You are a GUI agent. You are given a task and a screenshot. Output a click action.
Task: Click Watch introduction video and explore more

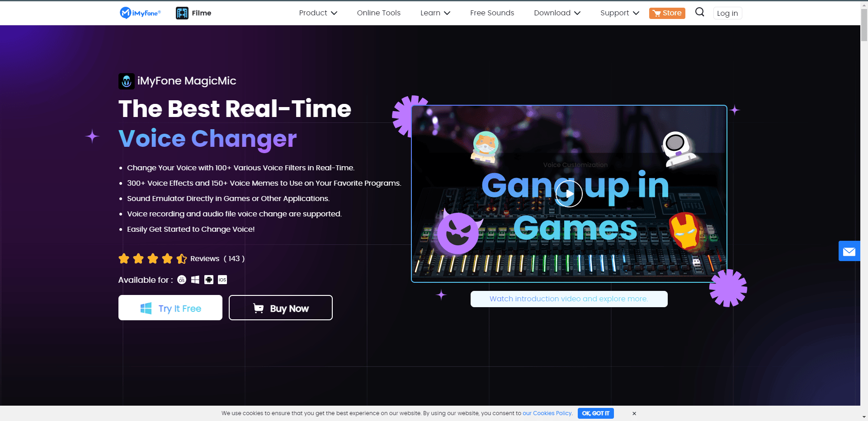pos(569,299)
